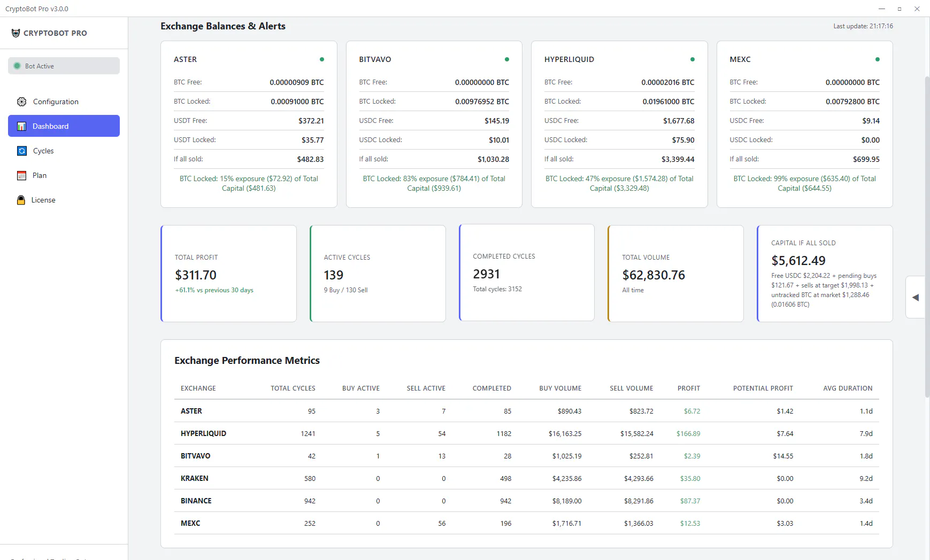This screenshot has height=560, width=930.
Task: Click the Last update timestamp
Action: click(x=863, y=26)
